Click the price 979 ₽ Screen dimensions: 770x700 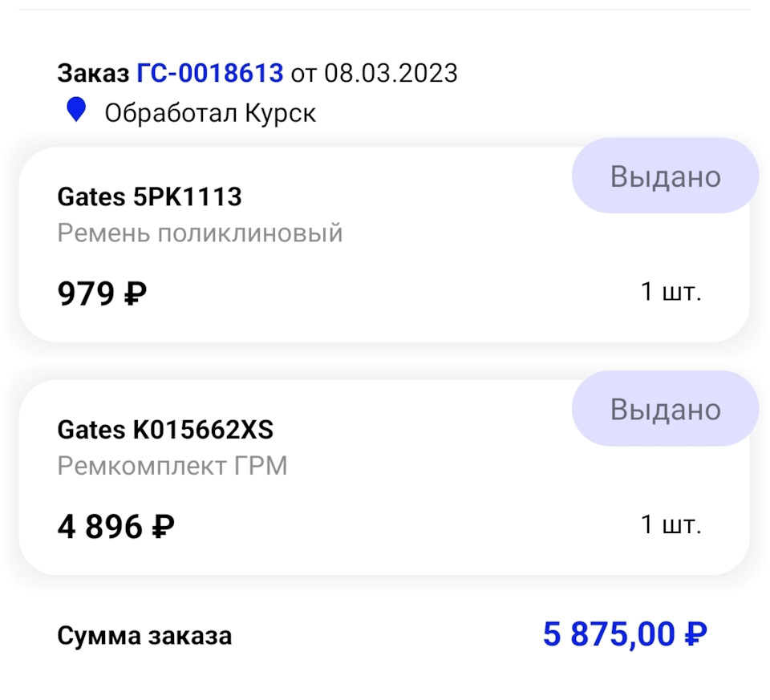point(99,293)
